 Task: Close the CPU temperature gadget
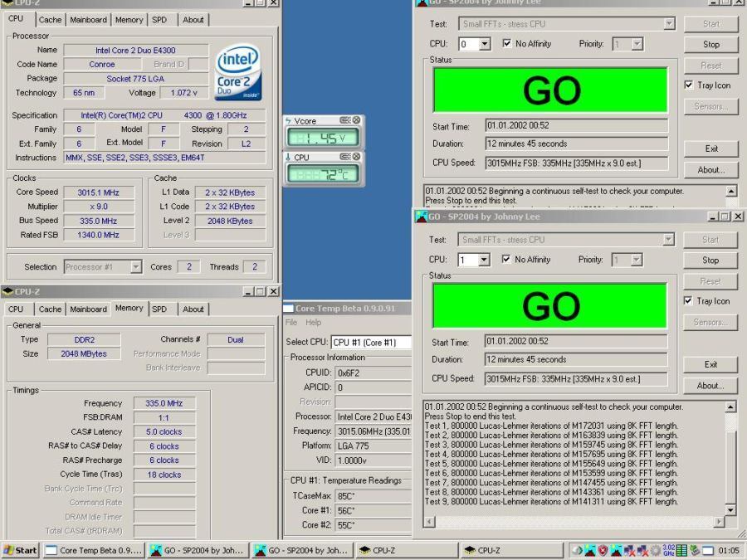pyautogui.click(x=356, y=157)
